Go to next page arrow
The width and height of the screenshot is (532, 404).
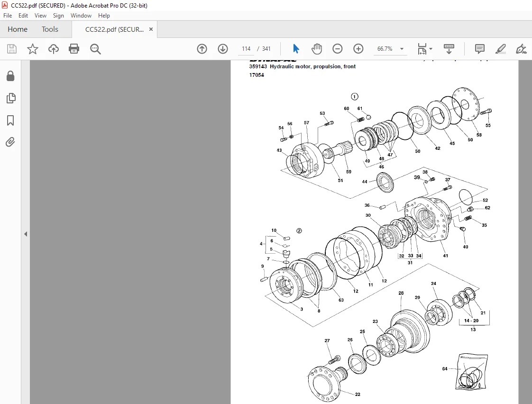pyautogui.click(x=222, y=49)
